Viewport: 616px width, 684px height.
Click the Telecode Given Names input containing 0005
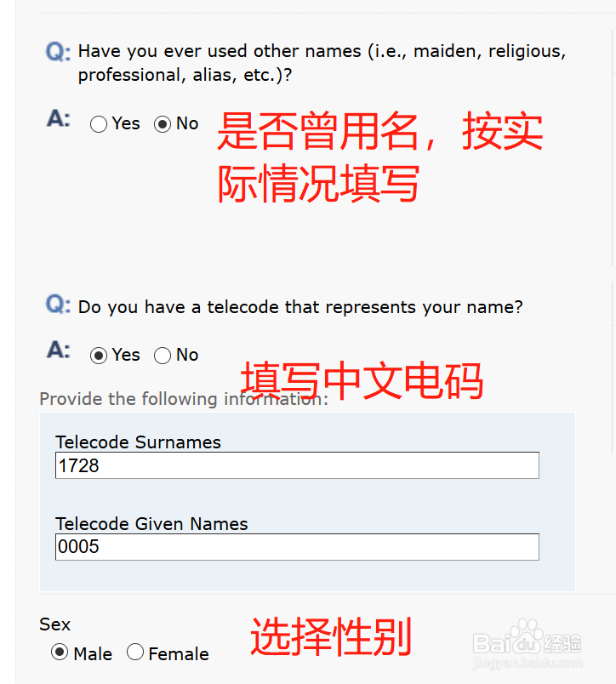point(297,547)
